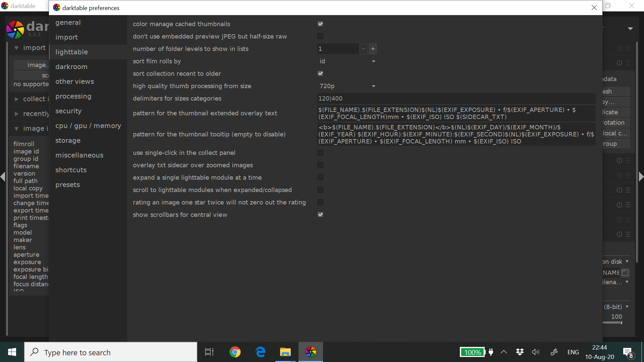644x362 pixels.
Task: Open the import preferences tab
Action: [x=66, y=37]
